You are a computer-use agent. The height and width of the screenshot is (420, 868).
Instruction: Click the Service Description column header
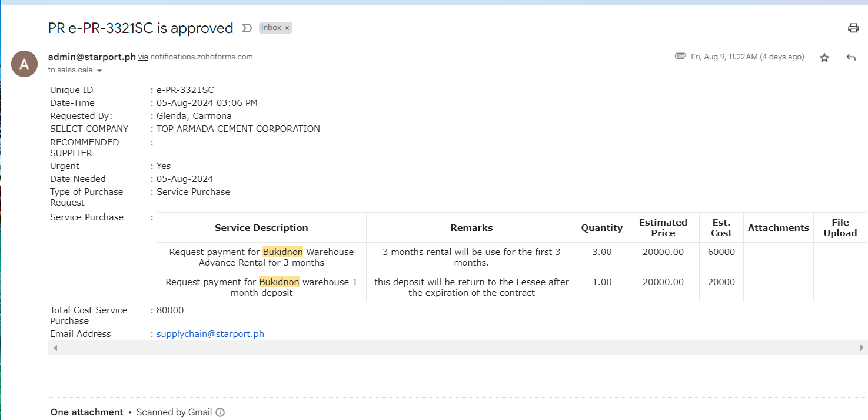pyautogui.click(x=261, y=227)
